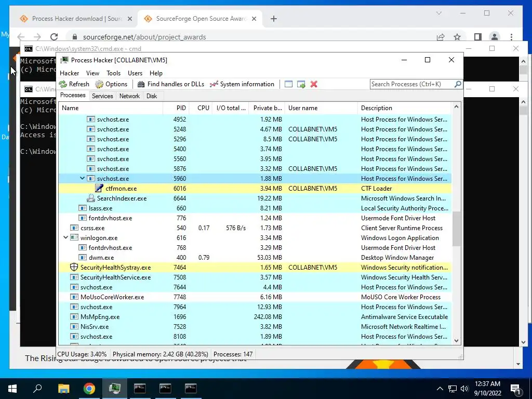This screenshot has width=532, height=399.
Task: Click the MsMpEng.exe process icon
Action: click(74, 317)
